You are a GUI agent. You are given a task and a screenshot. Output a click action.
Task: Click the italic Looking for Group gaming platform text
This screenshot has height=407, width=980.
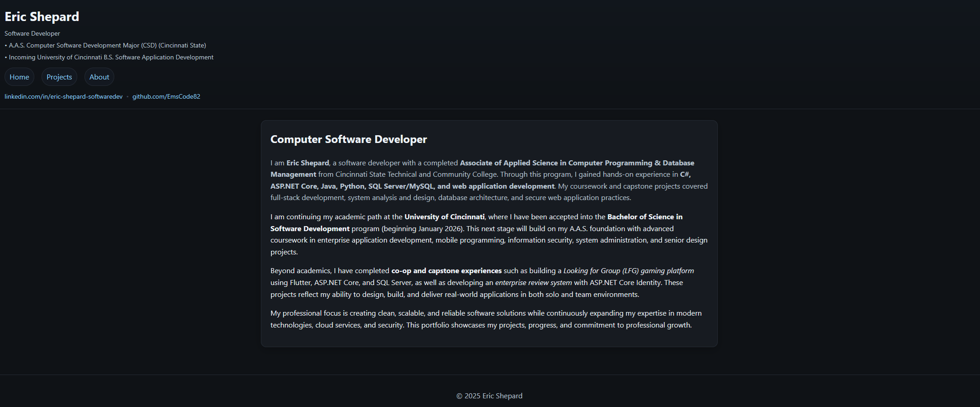(x=629, y=271)
